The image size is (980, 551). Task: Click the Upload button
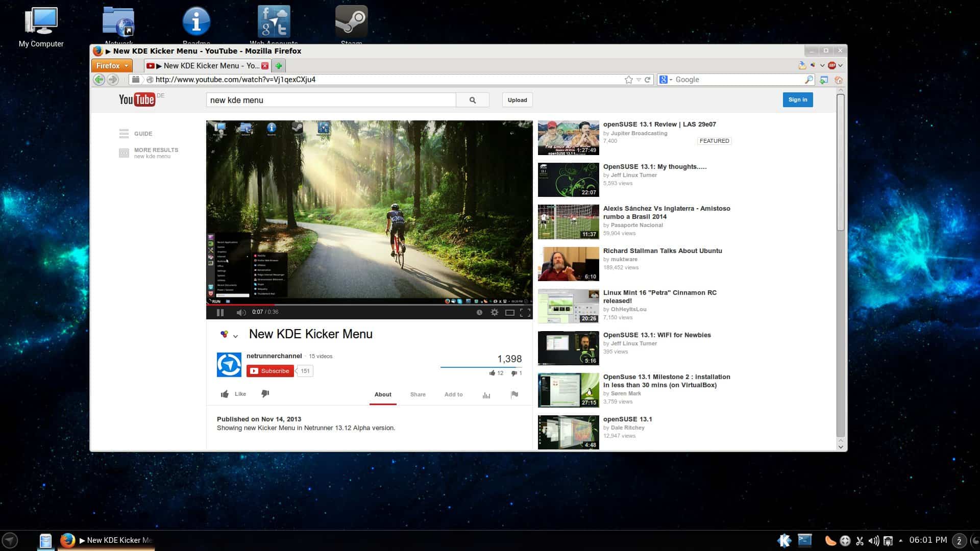point(517,100)
